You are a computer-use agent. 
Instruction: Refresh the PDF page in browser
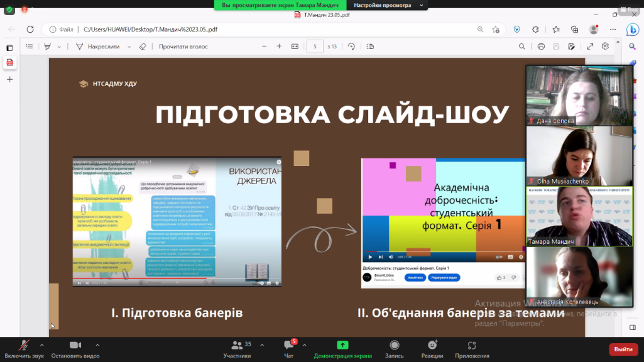point(30,30)
